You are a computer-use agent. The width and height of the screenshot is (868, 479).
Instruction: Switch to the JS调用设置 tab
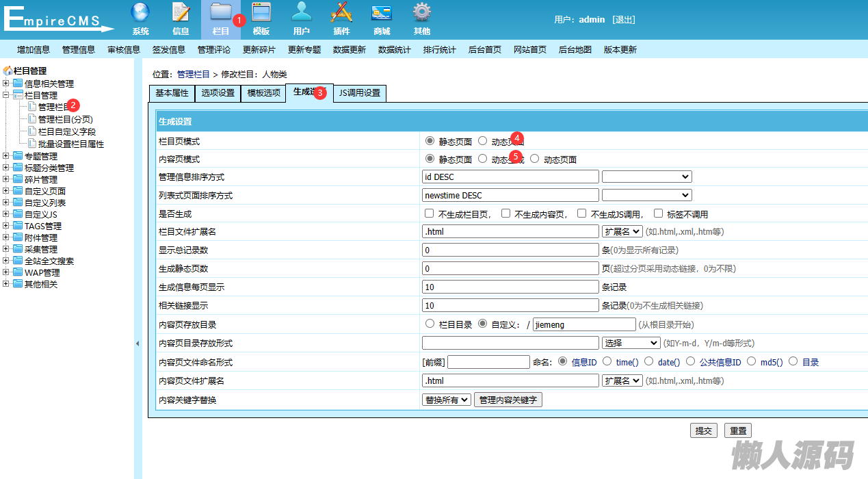pyautogui.click(x=360, y=93)
